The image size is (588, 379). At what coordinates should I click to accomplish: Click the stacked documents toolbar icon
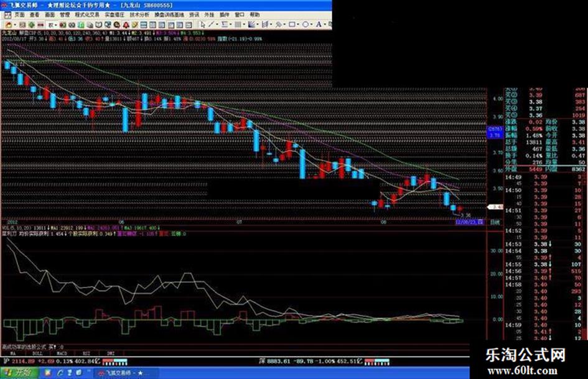click(x=90, y=25)
